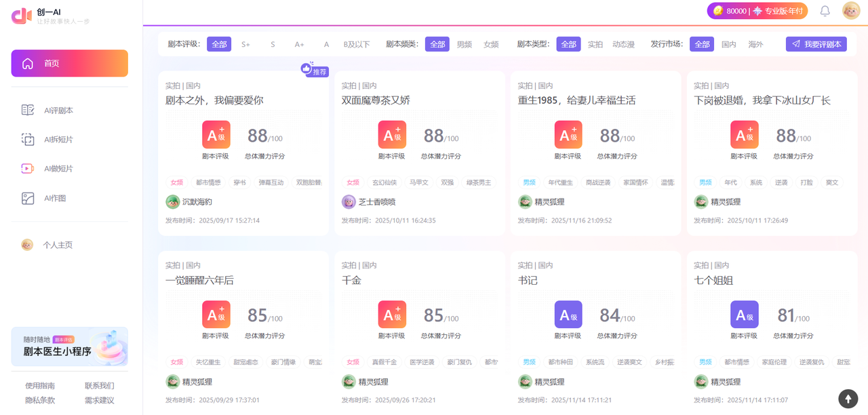Click the home icon in 首页
Viewport: 868px width, 415px height.
click(28, 63)
